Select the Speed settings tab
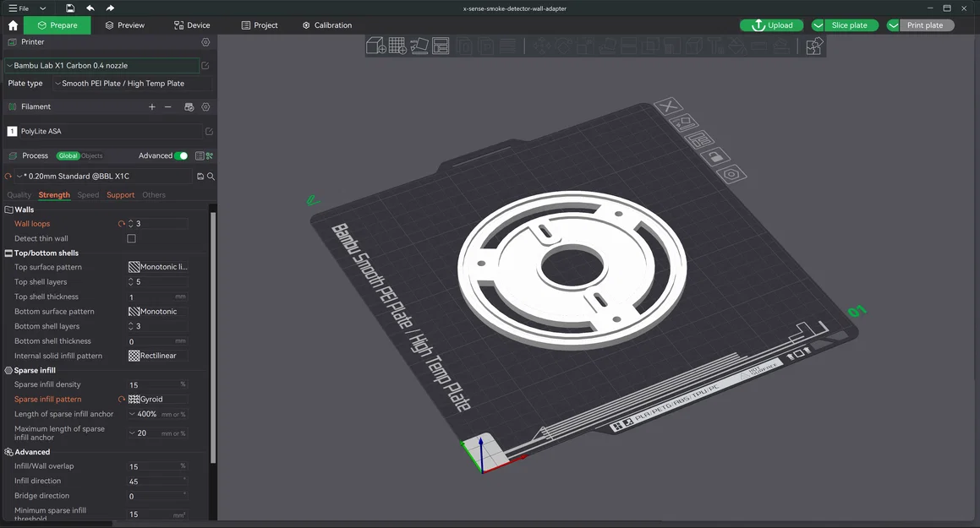980x528 pixels. pyautogui.click(x=88, y=195)
